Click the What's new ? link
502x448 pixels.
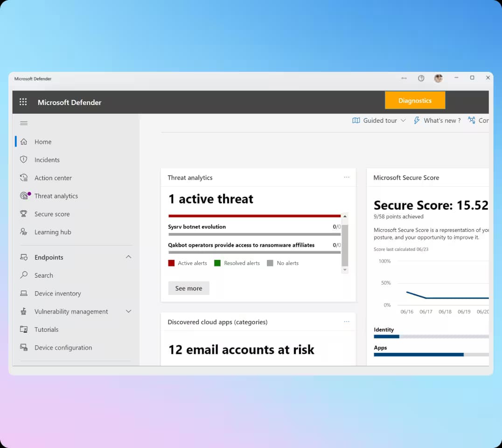[x=442, y=120]
